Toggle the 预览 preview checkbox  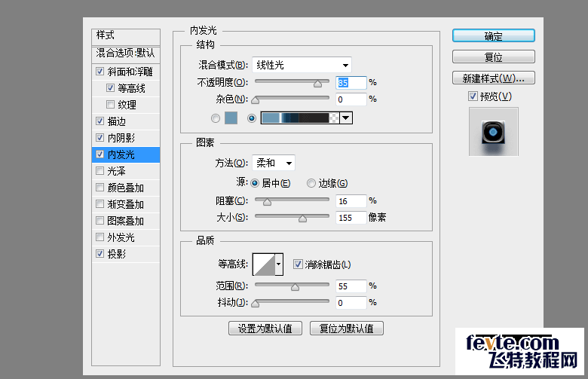pos(473,96)
